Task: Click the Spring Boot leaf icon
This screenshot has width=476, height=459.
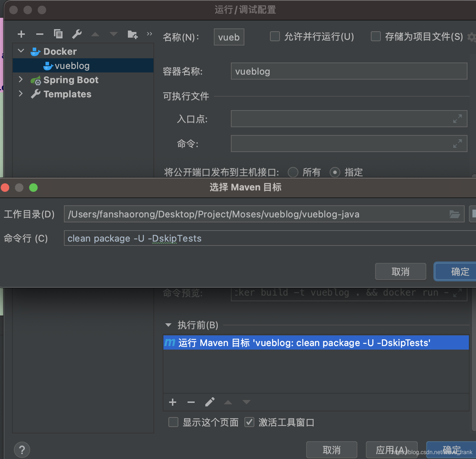Action: [x=36, y=81]
